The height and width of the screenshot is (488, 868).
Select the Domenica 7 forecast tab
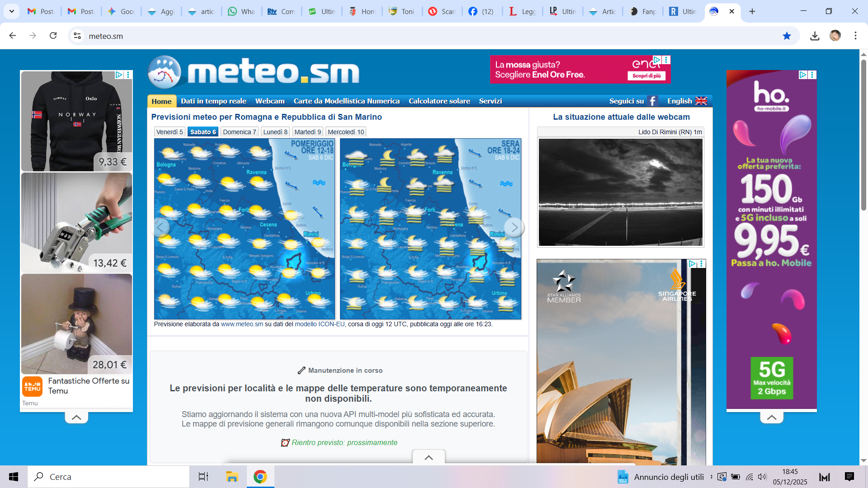pyautogui.click(x=239, y=132)
